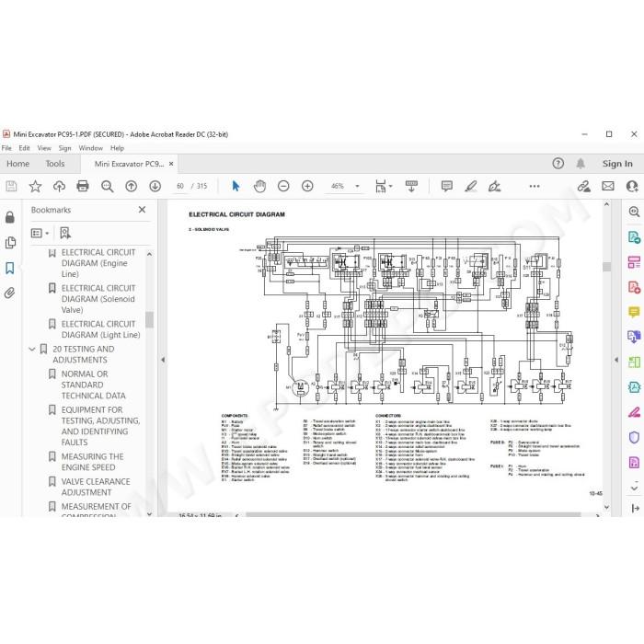Open Electrical Circuit Diagram Light Line bookmark
The image size is (644, 644).
[100, 329]
